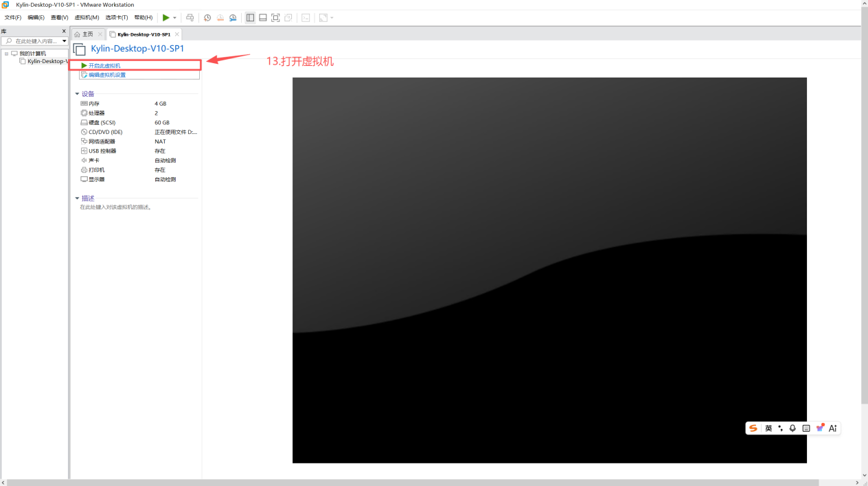The image size is (868, 486).
Task: Click the skin shirt icon on IME bar
Action: pyautogui.click(x=820, y=428)
